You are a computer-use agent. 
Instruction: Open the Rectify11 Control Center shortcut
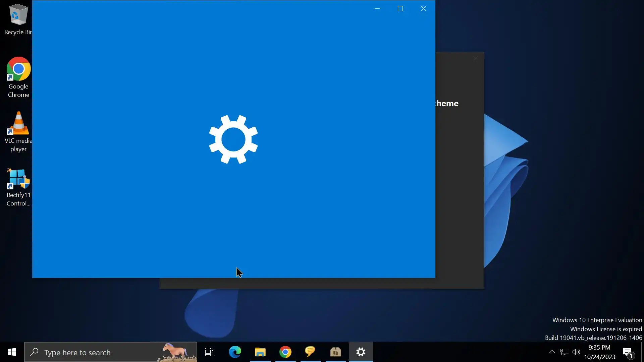(18, 187)
